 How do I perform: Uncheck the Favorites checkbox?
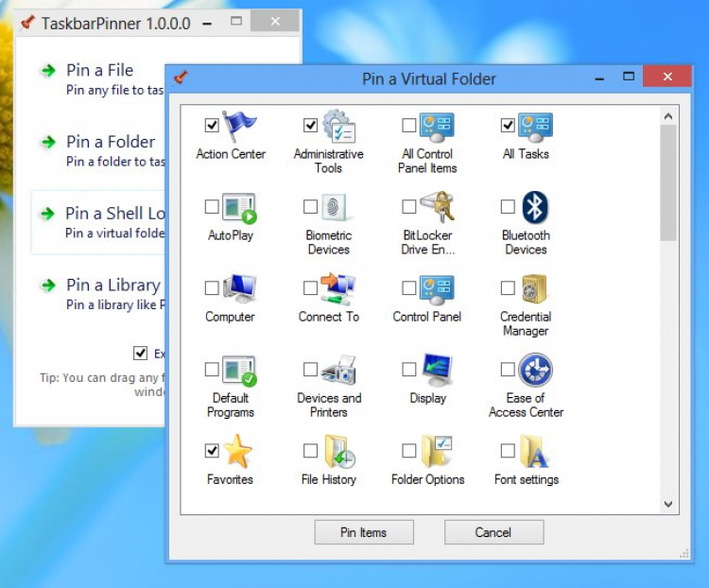pos(212,451)
